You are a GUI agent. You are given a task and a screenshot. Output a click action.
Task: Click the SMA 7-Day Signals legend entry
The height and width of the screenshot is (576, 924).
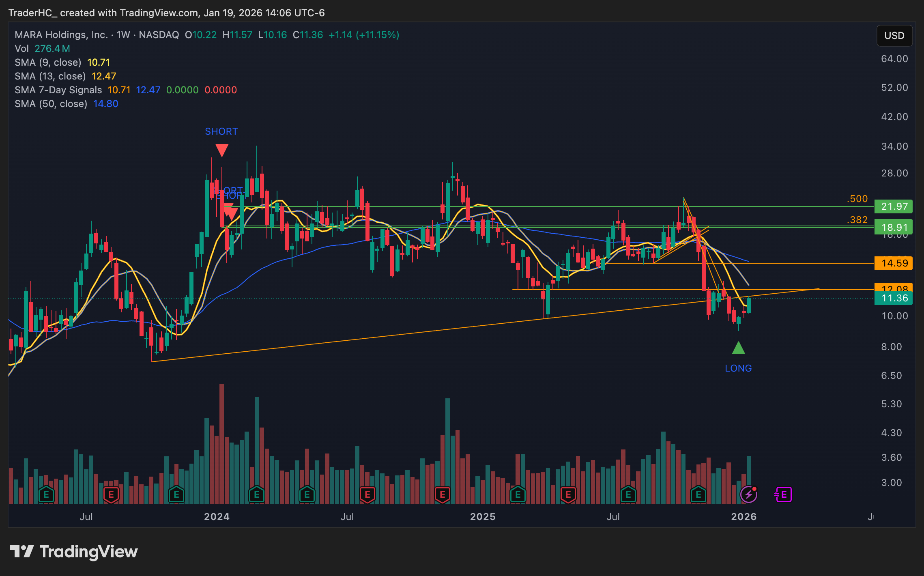tap(58, 90)
